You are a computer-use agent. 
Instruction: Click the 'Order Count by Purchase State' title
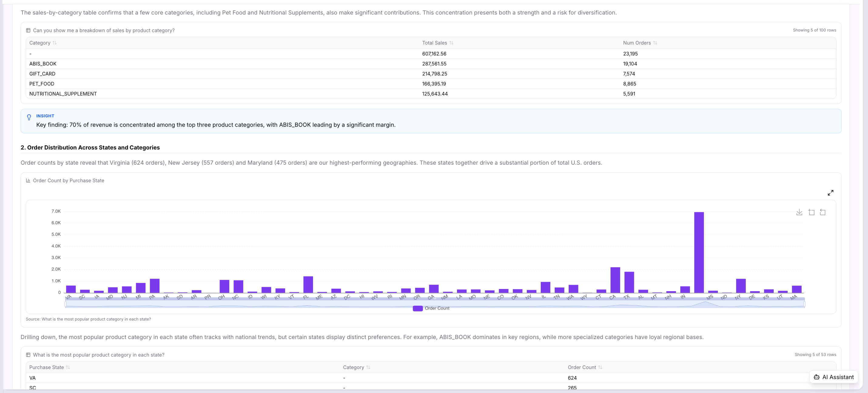[x=69, y=181]
